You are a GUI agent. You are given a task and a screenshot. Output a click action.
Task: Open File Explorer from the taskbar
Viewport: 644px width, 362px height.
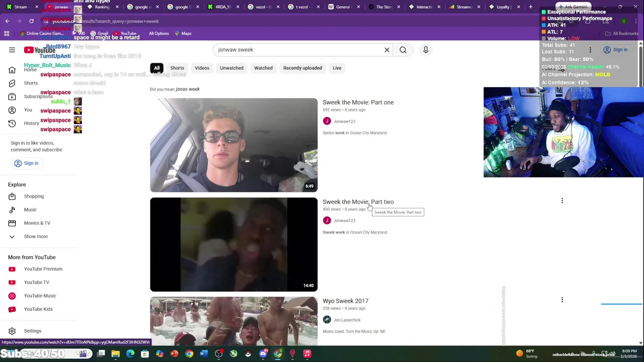click(115, 354)
